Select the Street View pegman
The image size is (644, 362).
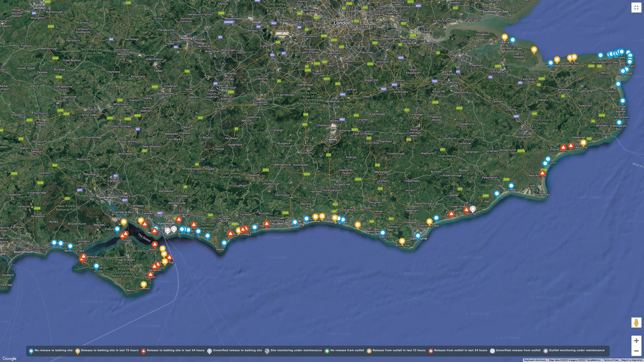(x=636, y=322)
